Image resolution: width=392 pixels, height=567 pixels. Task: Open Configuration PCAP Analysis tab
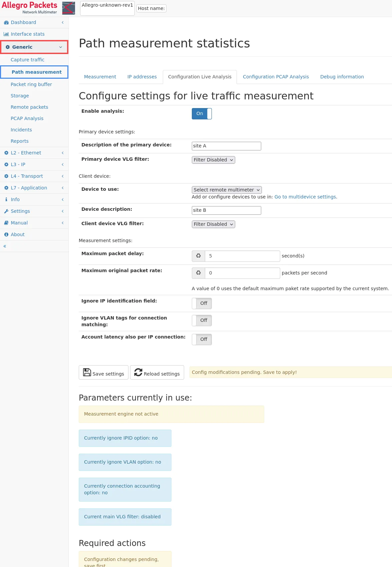(276, 77)
